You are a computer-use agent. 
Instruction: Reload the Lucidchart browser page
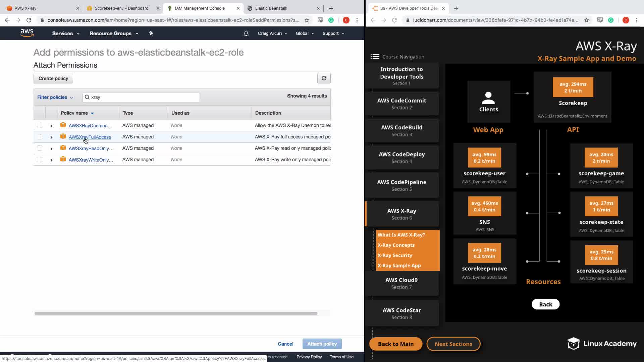pos(394,20)
